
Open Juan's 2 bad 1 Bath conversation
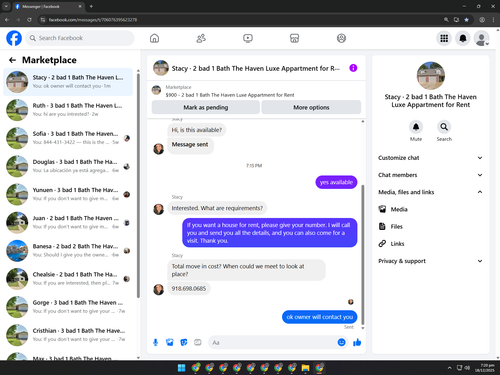coord(68,223)
